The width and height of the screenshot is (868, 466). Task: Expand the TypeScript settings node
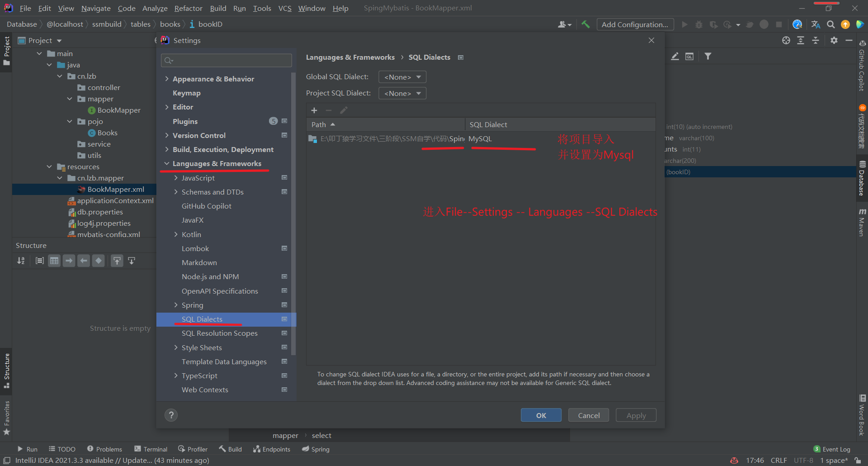pyautogui.click(x=176, y=376)
